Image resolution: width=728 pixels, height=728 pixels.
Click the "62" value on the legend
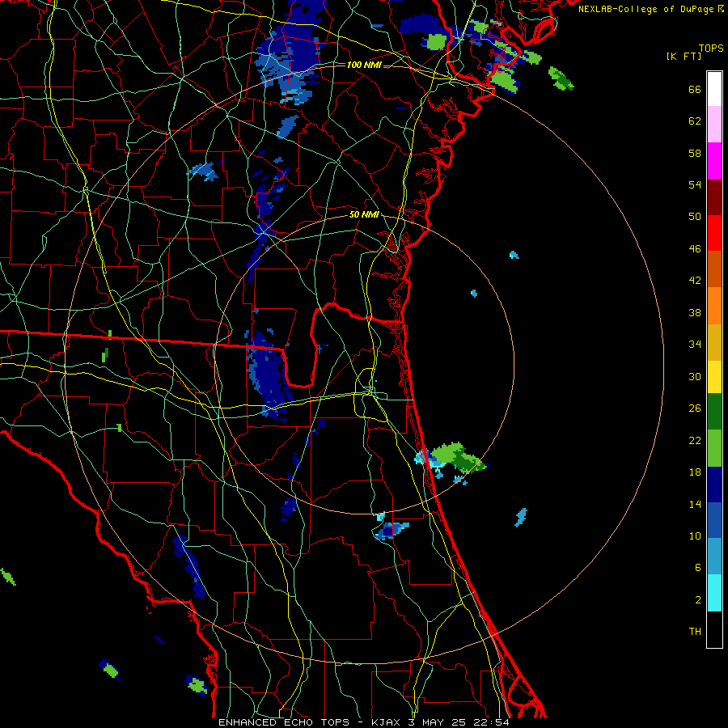[695, 121]
